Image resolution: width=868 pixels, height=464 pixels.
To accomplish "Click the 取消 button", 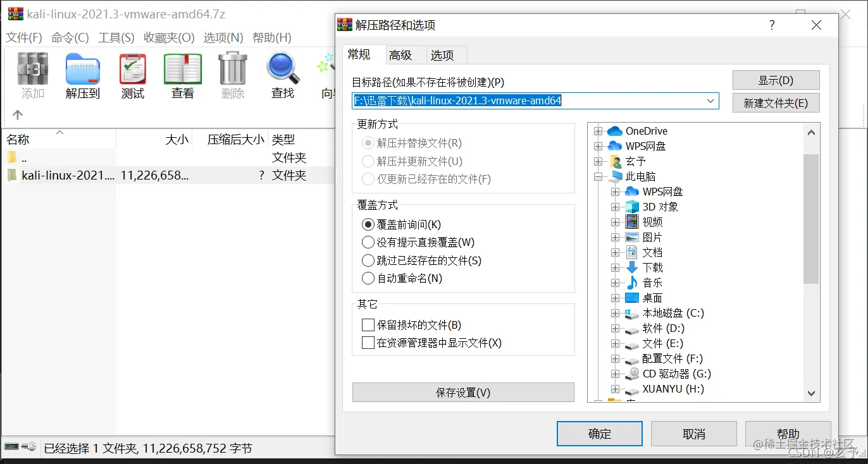I will pyautogui.click(x=694, y=434).
